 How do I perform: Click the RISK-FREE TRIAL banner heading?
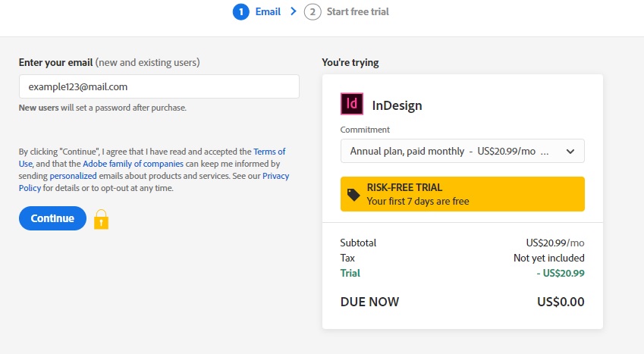404,188
